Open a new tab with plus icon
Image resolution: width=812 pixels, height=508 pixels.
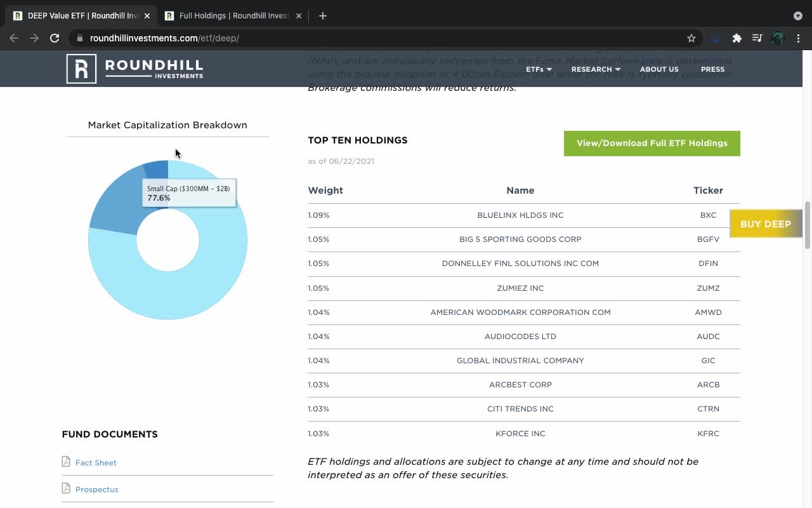click(322, 16)
